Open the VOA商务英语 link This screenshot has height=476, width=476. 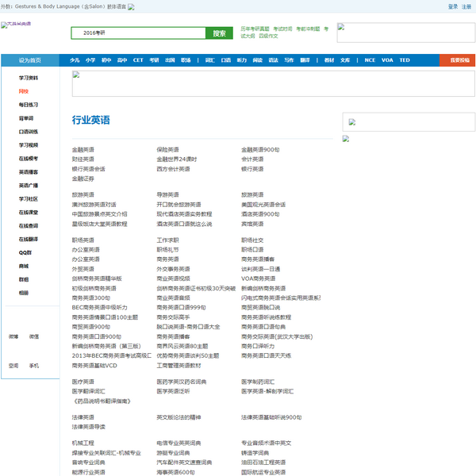(x=258, y=278)
